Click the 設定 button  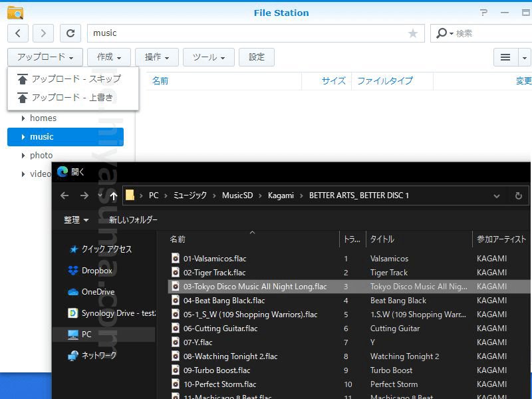coord(257,57)
